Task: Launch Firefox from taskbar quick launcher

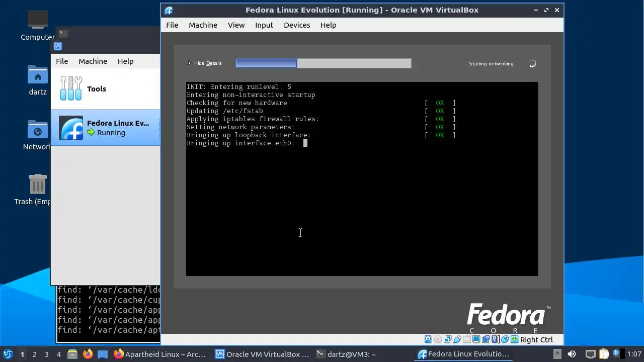Action: point(88,354)
